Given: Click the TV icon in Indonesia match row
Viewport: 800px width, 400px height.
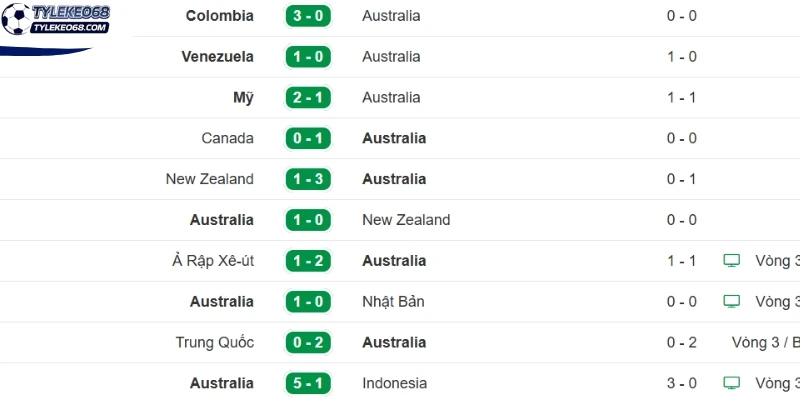Looking at the screenshot, I should coord(732,383).
